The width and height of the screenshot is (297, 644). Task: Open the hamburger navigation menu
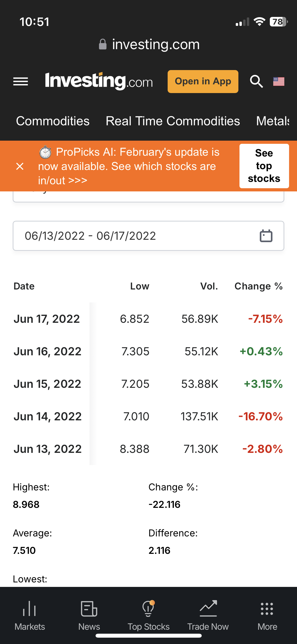(x=21, y=81)
